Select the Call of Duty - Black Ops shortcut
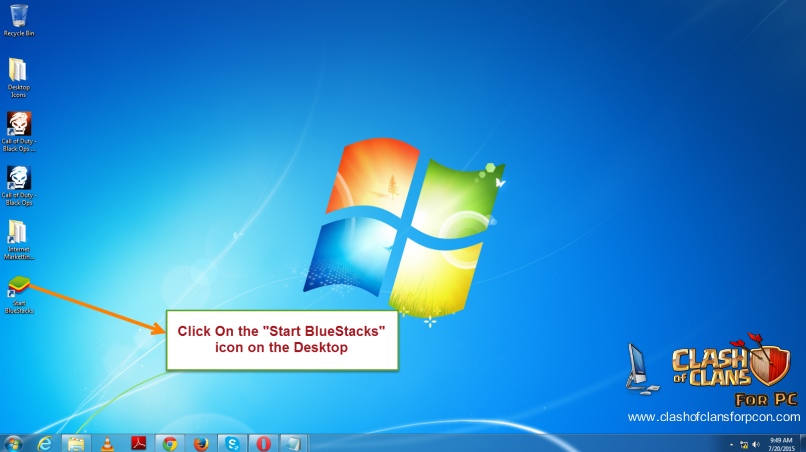806x452 pixels. (19, 186)
